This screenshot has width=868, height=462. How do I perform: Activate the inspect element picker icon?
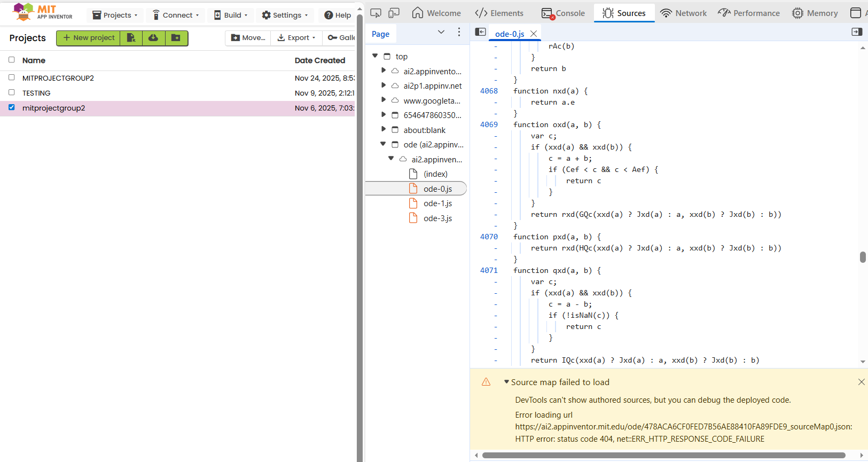click(376, 13)
